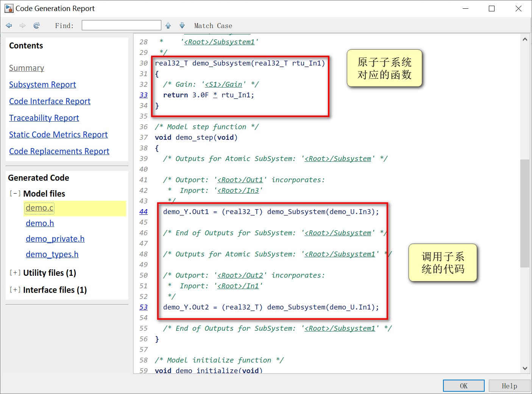Click the OK button
This screenshot has width=532, height=394.
(x=464, y=386)
